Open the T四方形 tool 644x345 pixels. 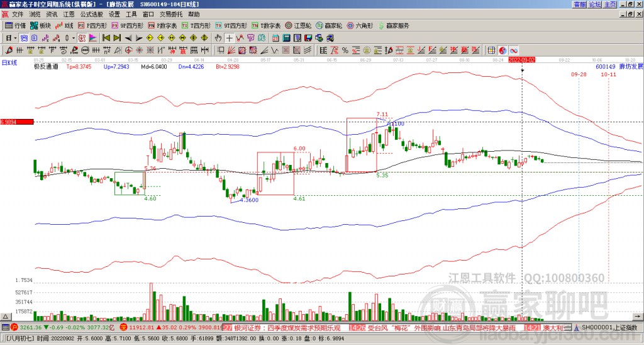tap(196, 25)
